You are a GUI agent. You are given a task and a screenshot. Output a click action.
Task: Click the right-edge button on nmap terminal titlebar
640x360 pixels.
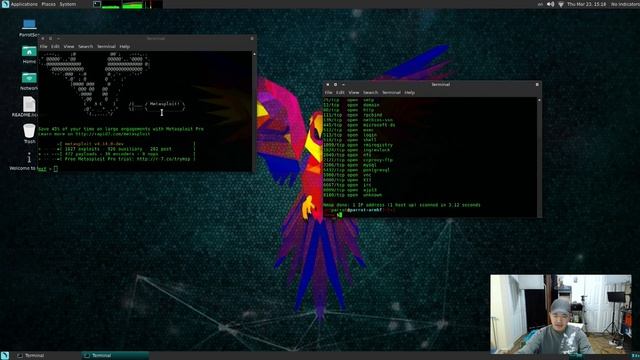click(537, 84)
